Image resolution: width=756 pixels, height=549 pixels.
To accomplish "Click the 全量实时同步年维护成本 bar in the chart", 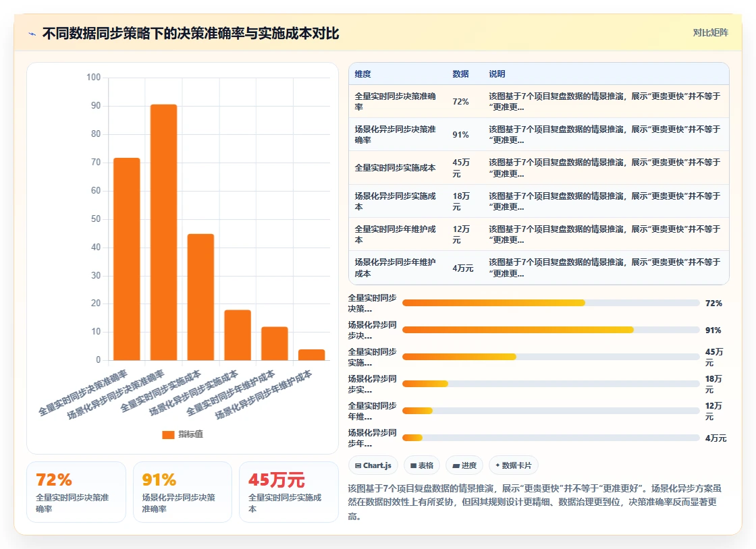I will [x=275, y=343].
